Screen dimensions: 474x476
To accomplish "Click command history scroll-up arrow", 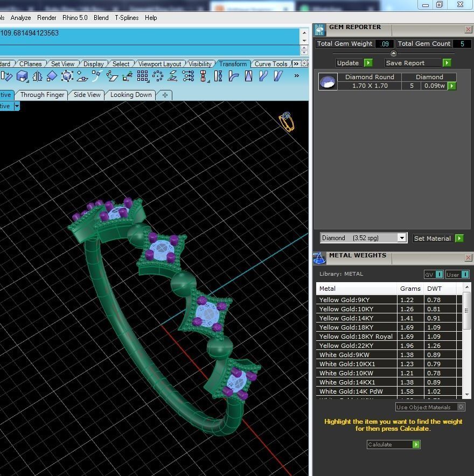I will (304, 32).
